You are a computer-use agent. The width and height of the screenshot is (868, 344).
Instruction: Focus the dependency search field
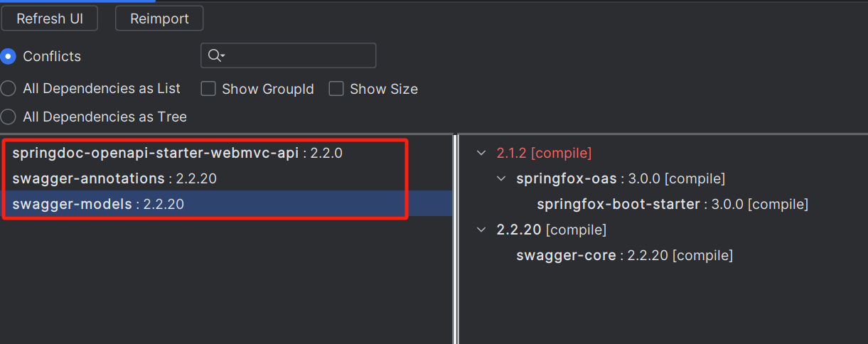(289, 55)
